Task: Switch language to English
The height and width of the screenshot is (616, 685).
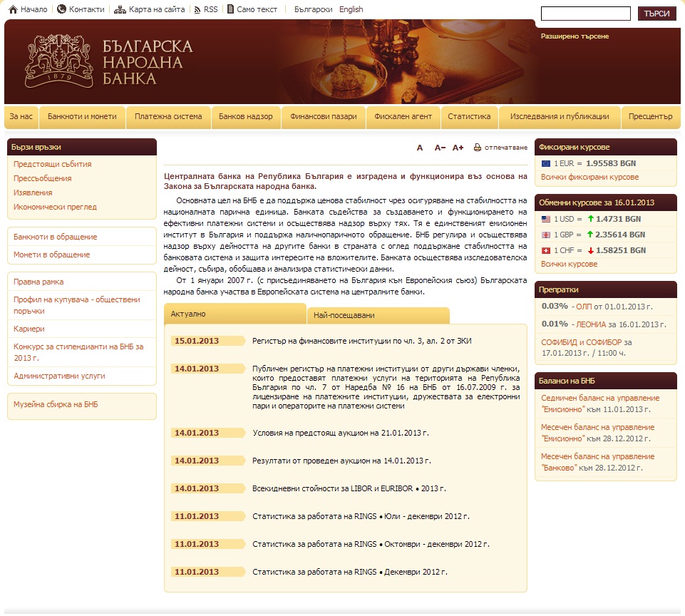Action: [x=351, y=9]
